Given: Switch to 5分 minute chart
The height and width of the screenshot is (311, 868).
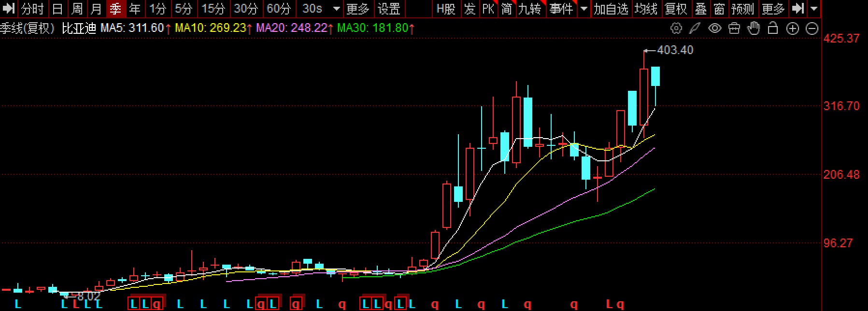Looking at the screenshot, I should point(184,9).
